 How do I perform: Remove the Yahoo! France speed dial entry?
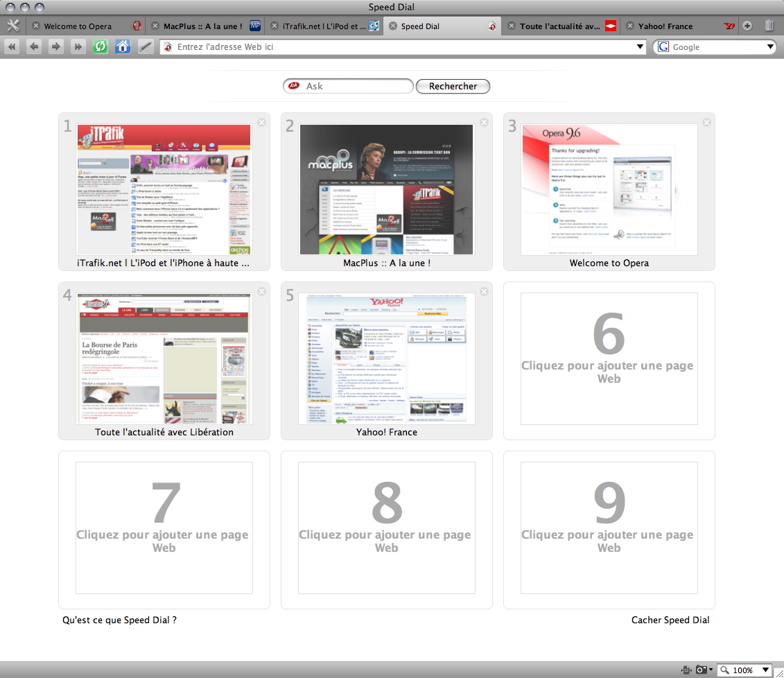click(484, 291)
